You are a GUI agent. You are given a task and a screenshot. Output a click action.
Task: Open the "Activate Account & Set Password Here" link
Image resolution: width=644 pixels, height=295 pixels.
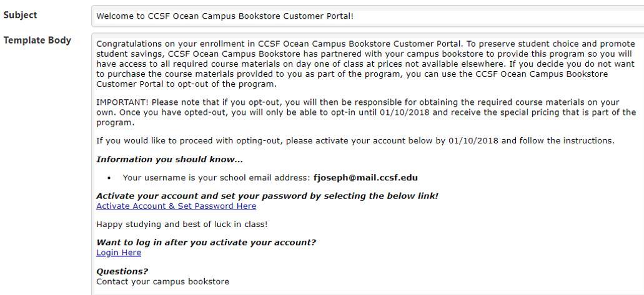pyautogui.click(x=176, y=206)
